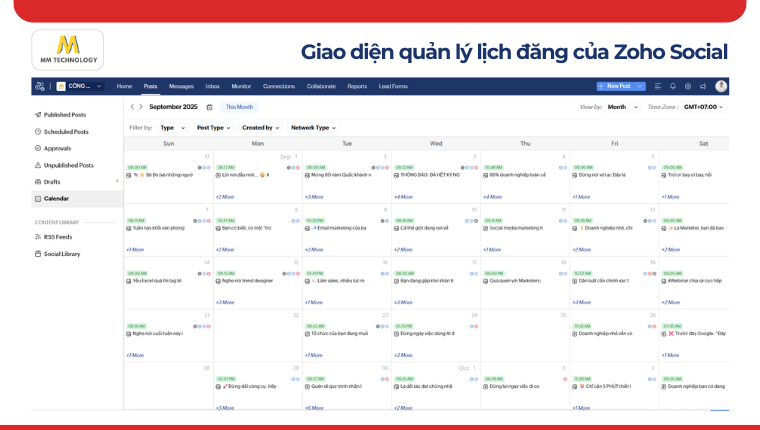
Task: Open the Monitor tab
Action: click(x=241, y=86)
